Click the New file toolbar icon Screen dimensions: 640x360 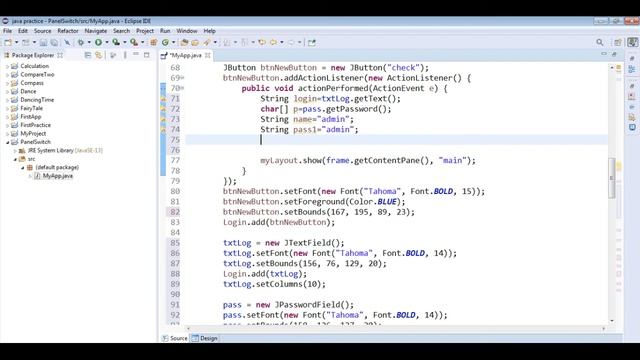pyautogui.click(x=8, y=42)
